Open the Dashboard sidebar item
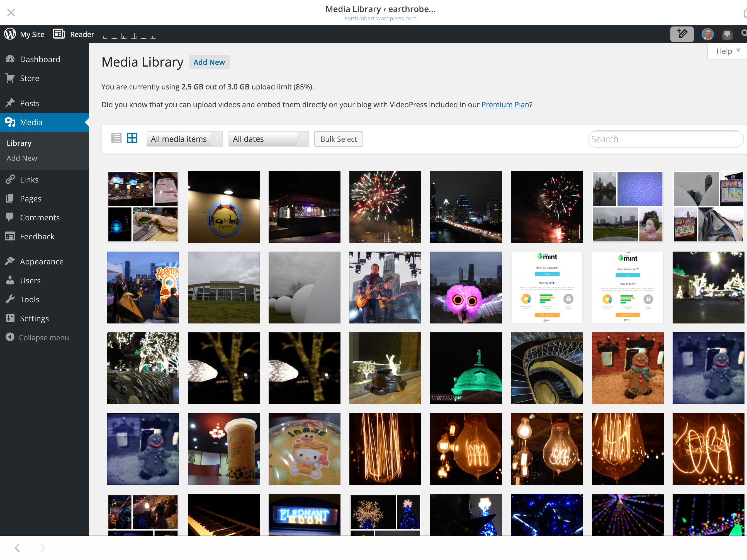Screen dimensions: 747x560 (x=40, y=59)
